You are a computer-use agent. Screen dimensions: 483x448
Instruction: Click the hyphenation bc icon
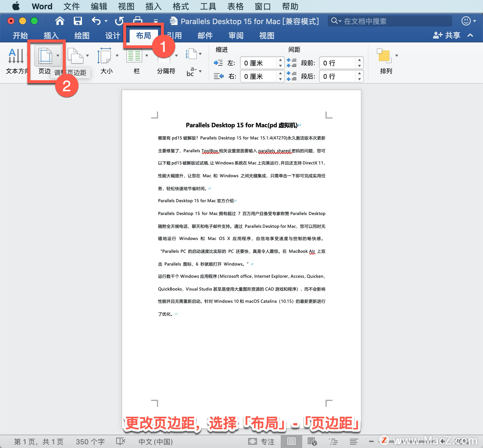pos(192,72)
